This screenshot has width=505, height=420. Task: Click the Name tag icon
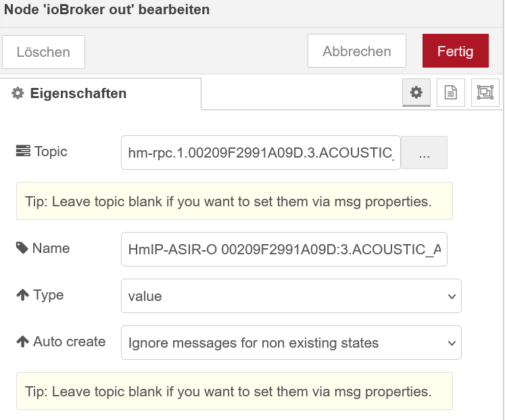[x=22, y=248]
